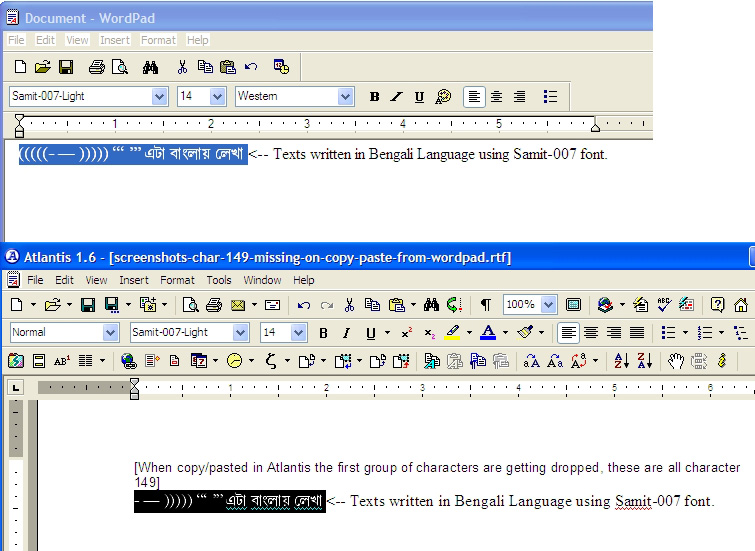Image resolution: width=755 pixels, height=551 pixels.
Task: Expand Atlantis font size dropdown showing 14
Action: [x=298, y=332]
